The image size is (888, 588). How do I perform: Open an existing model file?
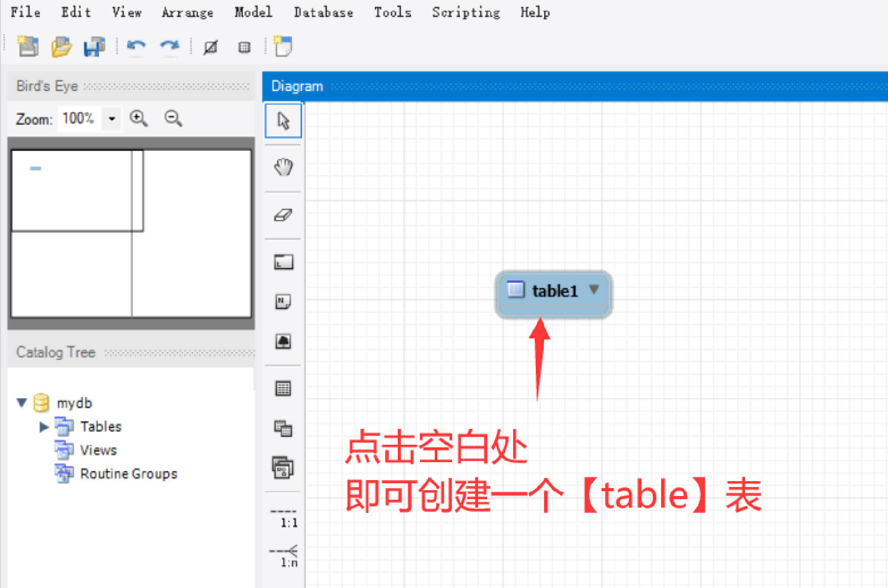tap(61, 47)
